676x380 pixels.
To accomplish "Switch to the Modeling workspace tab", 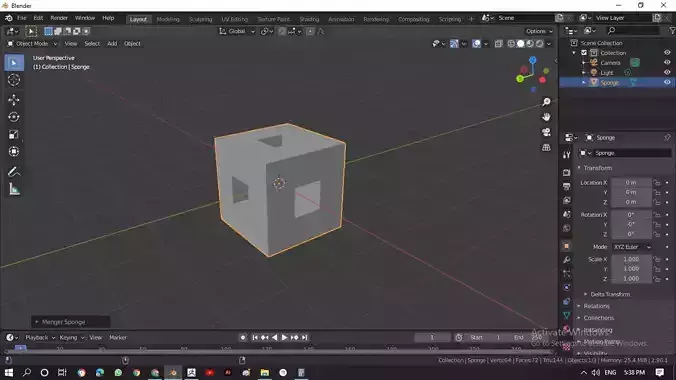I will [x=168, y=19].
